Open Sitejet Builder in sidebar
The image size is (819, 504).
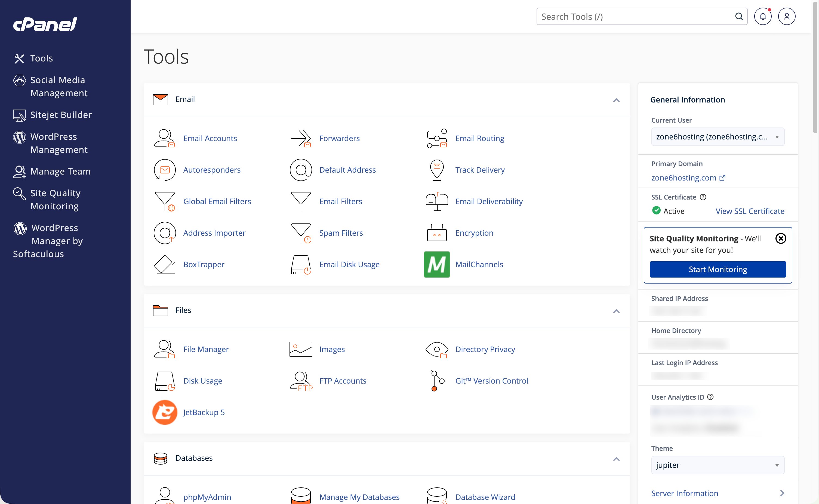click(x=52, y=115)
